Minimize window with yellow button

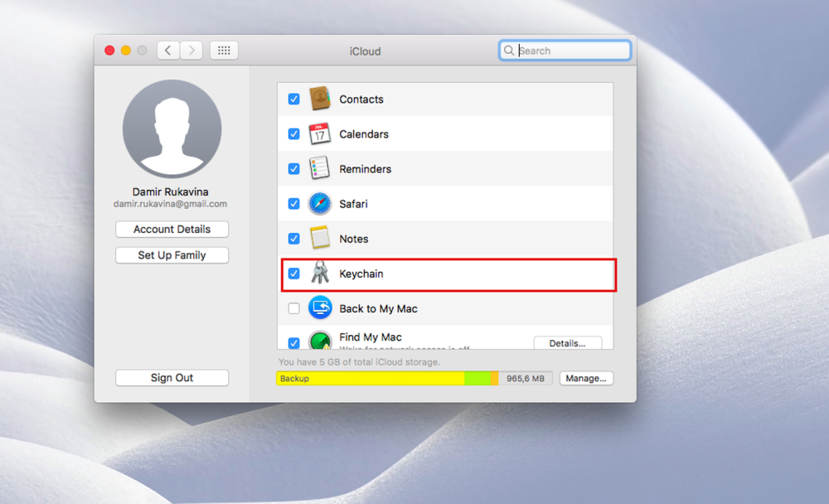click(x=126, y=51)
